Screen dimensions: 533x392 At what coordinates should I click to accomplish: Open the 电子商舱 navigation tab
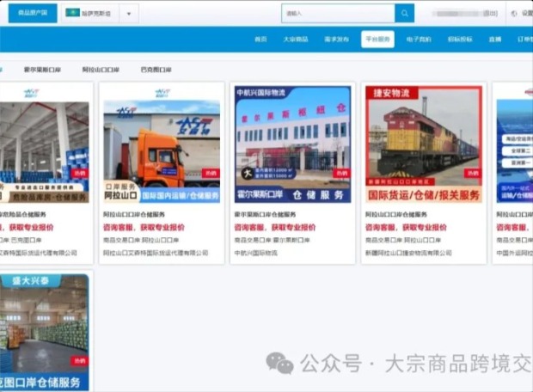coord(419,39)
